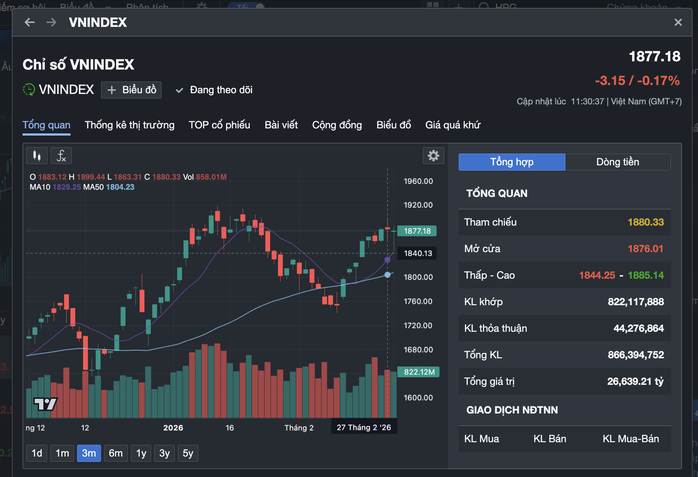Go back with the left arrow
698x477 pixels.
[30, 22]
